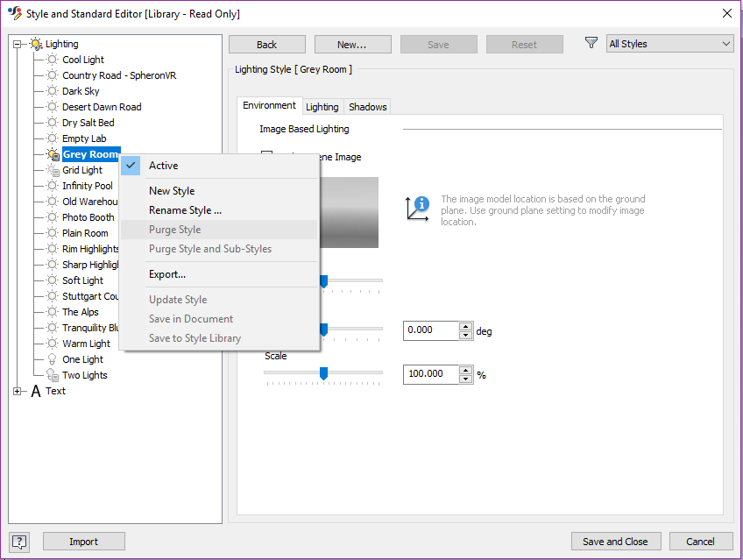743x560 pixels.
Task: Expand the Text tree node
Action: [18, 391]
